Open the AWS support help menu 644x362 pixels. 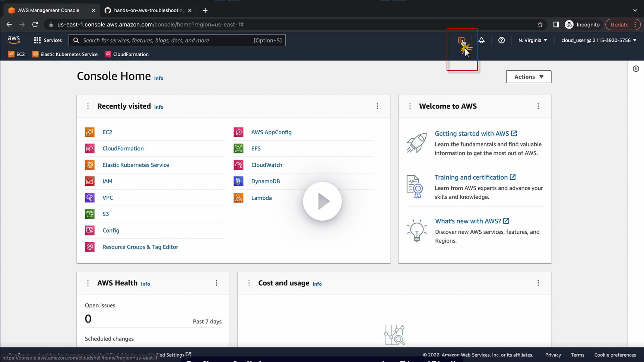point(502,40)
